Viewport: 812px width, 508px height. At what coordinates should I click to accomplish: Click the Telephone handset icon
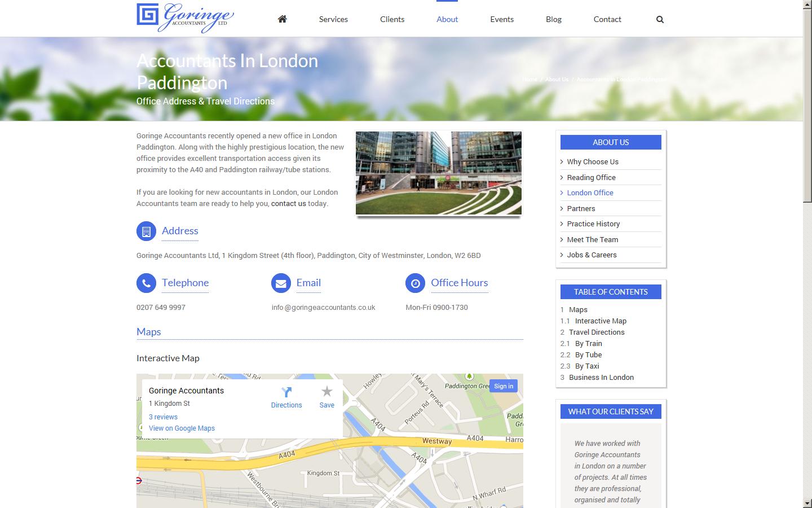[146, 283]
